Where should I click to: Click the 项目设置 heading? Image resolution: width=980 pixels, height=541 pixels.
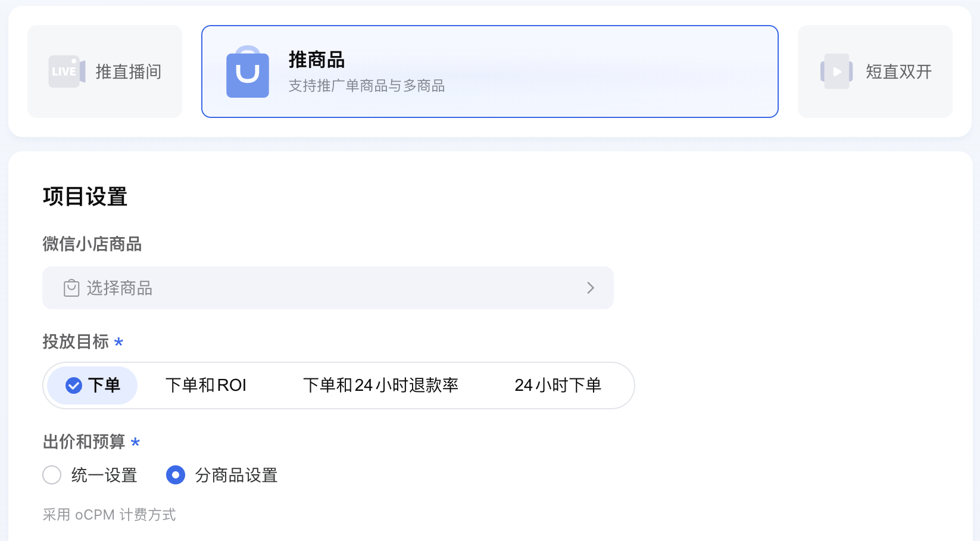coord(85,196)
